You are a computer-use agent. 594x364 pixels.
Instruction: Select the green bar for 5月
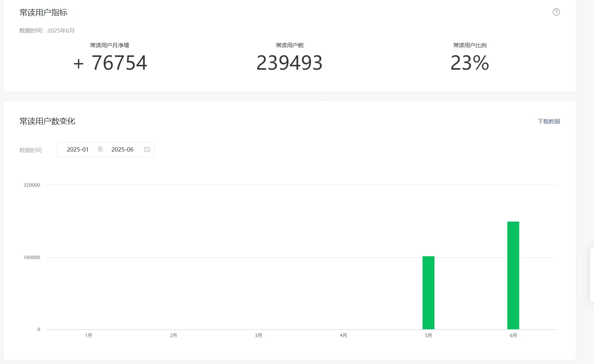[x=428, y=293]
